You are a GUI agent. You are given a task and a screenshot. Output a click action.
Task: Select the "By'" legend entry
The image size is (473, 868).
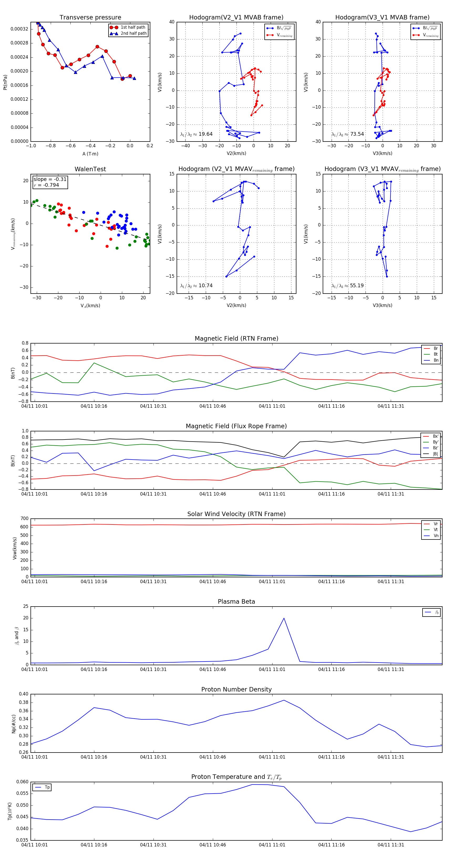tap(431, 442)
